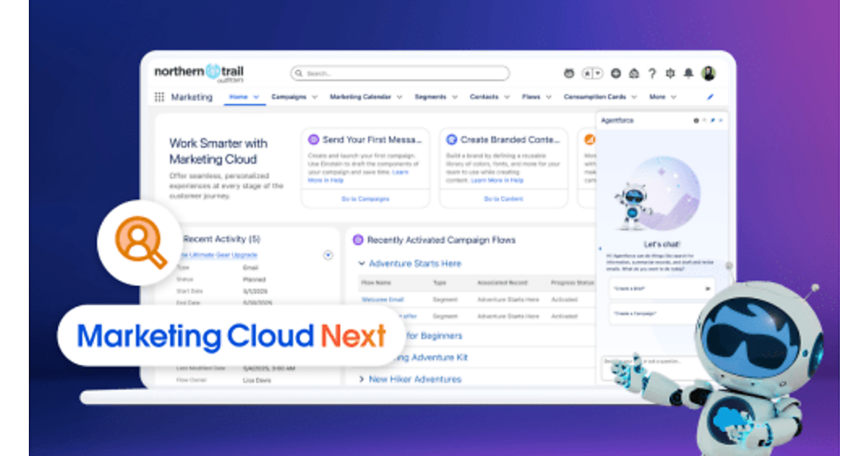
Task: Click the Northern Trail Outfitters logo
Action: 199,73
